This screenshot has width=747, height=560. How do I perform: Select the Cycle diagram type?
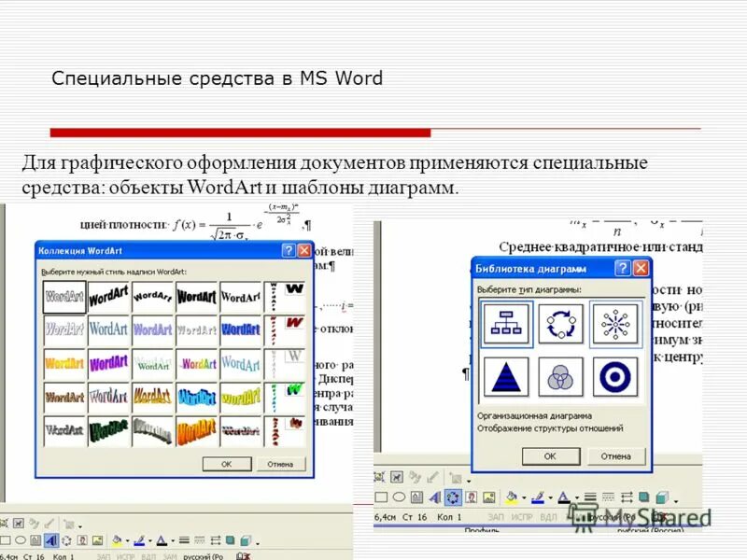[561, 324]
